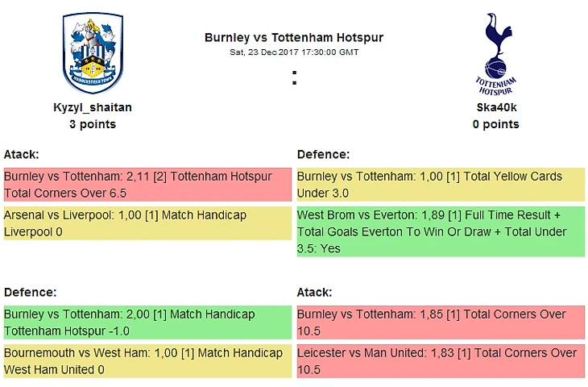Image resolution: width=588 pixels, height=387 pixels.
Task: Select Tottenham Hotspur -1.0 Match Handicap bet
Action: pyautogui.click(x=147, y=322)
